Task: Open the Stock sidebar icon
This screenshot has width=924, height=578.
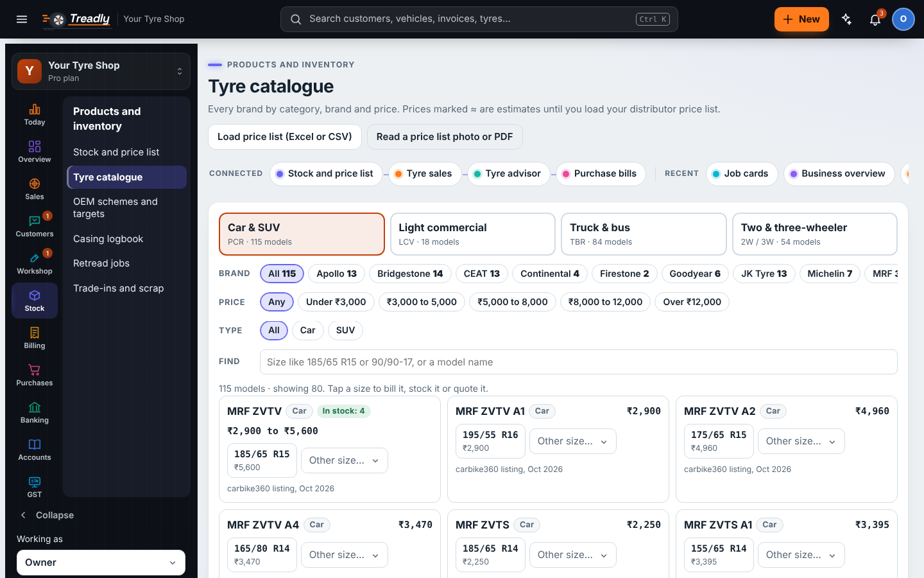Action: [x=35, y=301]
